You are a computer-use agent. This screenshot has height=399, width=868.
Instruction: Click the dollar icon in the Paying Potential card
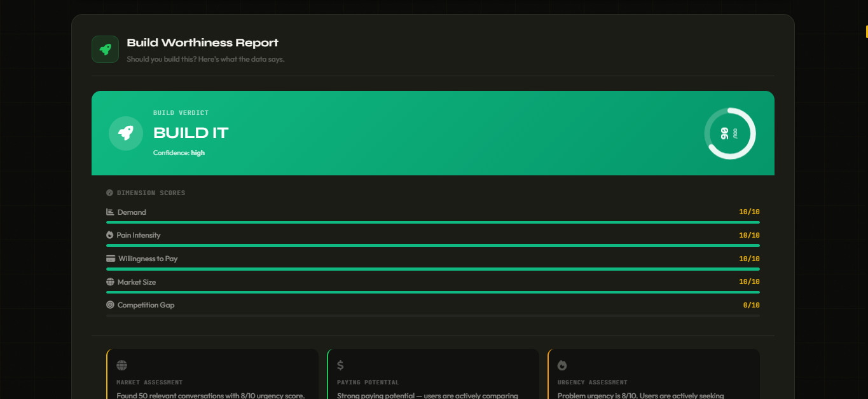[x=340, y=365]
